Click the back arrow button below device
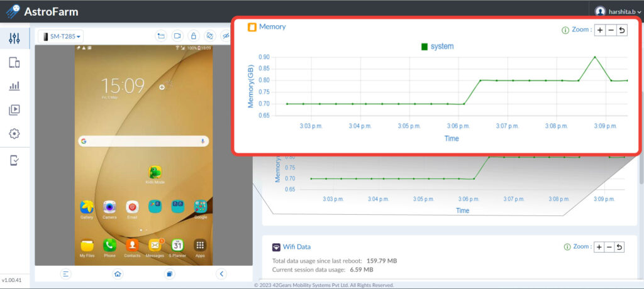Image resolution: width=644 pixels, height=289 pixels. coord(221,273)
